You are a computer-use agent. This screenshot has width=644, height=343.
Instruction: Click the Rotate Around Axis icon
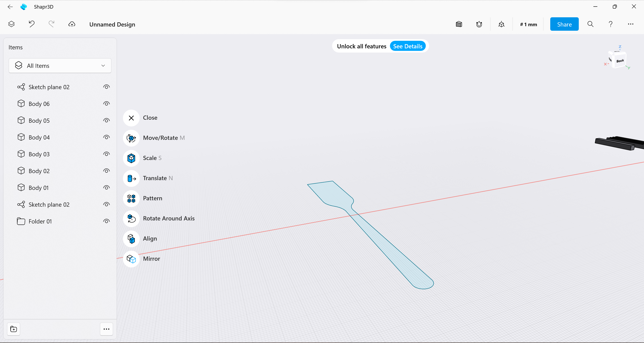131,218
